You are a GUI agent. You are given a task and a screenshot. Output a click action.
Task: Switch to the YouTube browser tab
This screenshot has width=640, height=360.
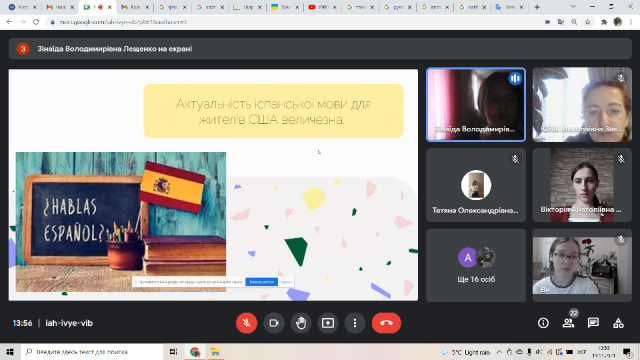[321, 7]
